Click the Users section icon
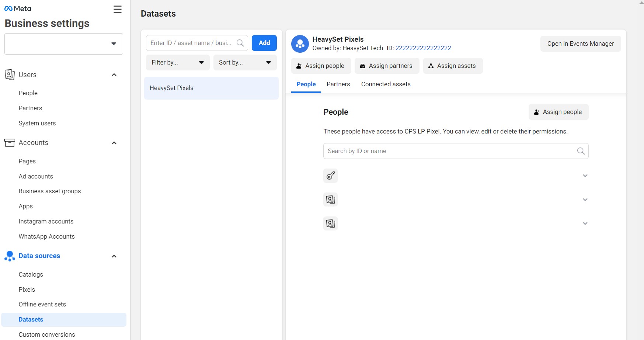644x340 pixels. 10,74
